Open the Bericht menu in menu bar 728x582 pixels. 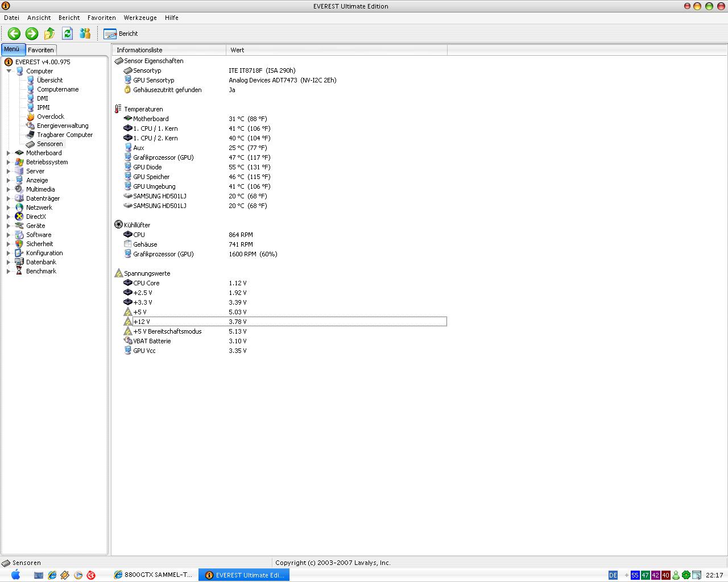coord(69,18)
